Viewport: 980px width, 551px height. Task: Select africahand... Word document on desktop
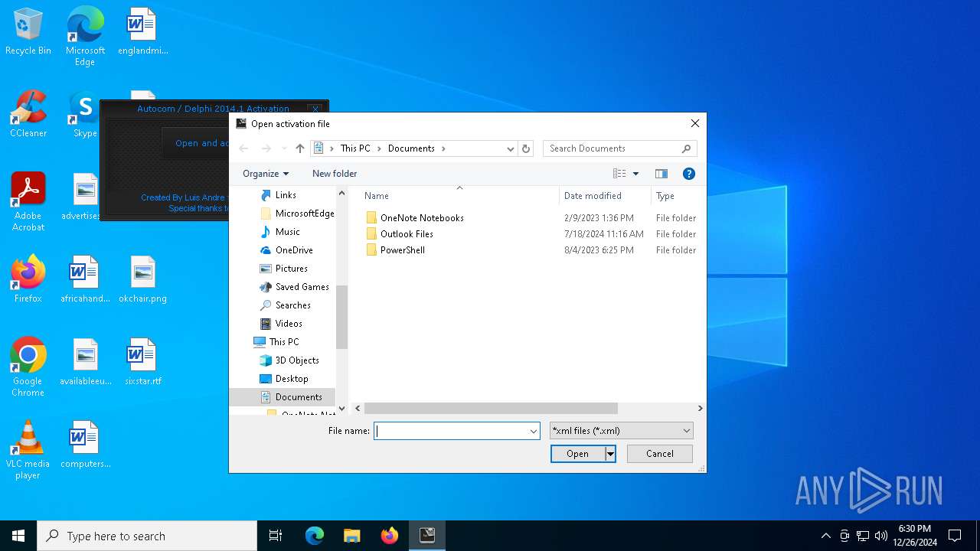85,279
